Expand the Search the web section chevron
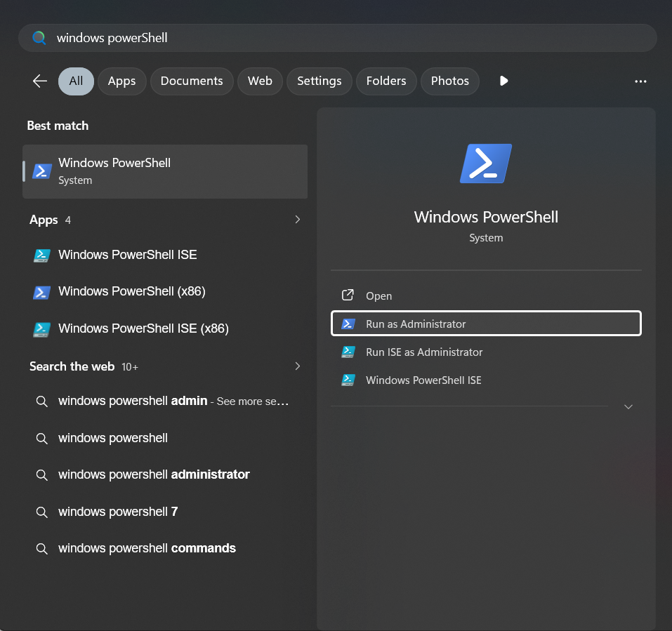The width and height of the screenshot is (672, 631). [x=298, y=366]
